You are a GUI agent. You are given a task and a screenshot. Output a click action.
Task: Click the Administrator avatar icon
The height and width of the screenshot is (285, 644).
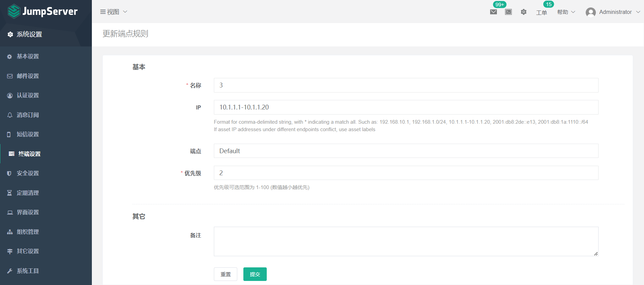tap(590, 12)
